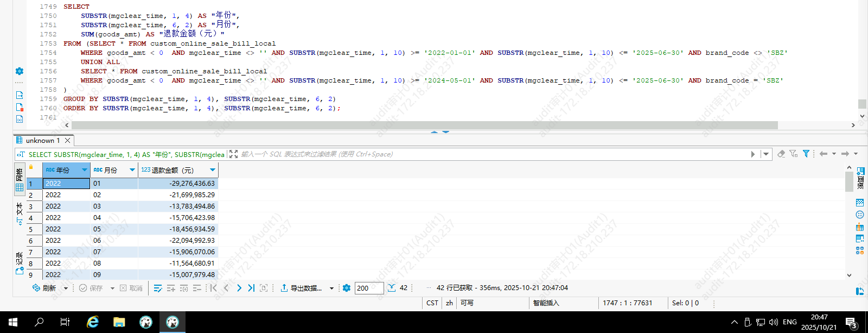Click the eraser icon to clear filter
This screenshot has width=868, height=333.
[781, 154]
